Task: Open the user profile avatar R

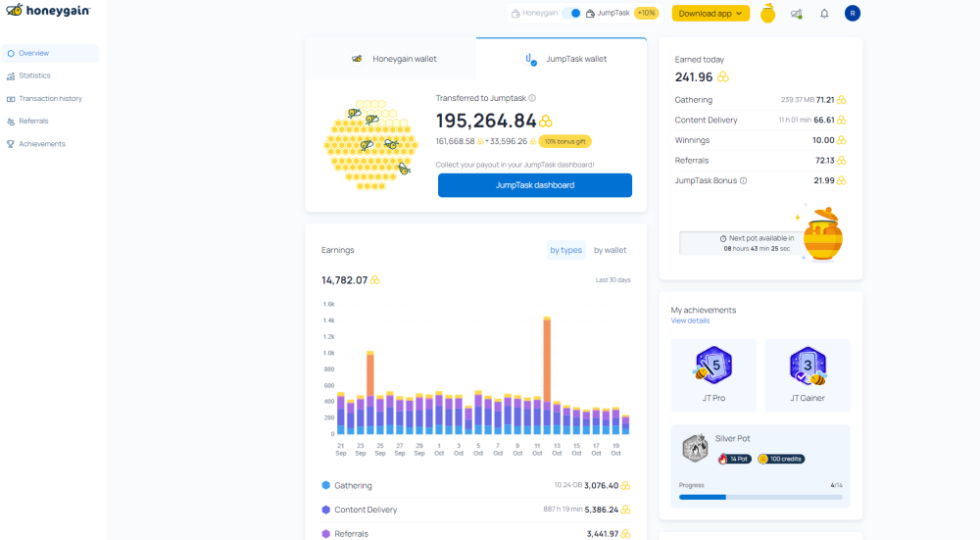Action: (x=852, y=13)
